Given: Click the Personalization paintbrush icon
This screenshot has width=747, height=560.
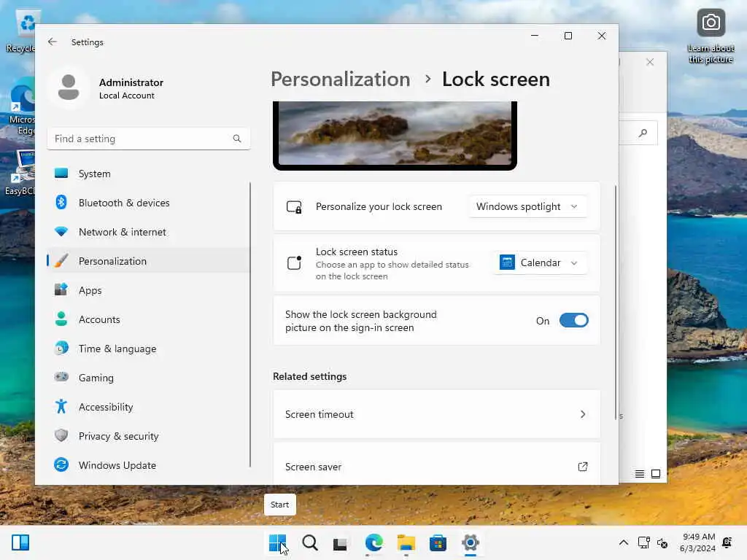Looking at the screenshot, I should point(61,261).
